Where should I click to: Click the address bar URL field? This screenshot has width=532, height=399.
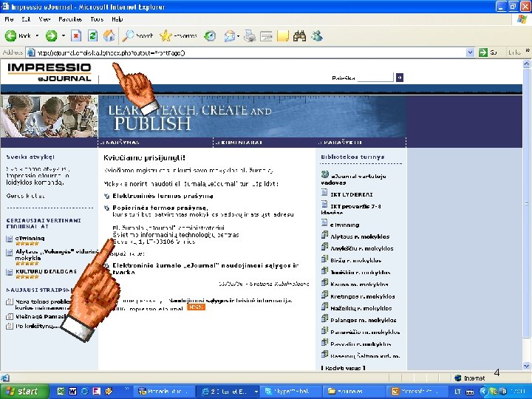tap(250, 52)
